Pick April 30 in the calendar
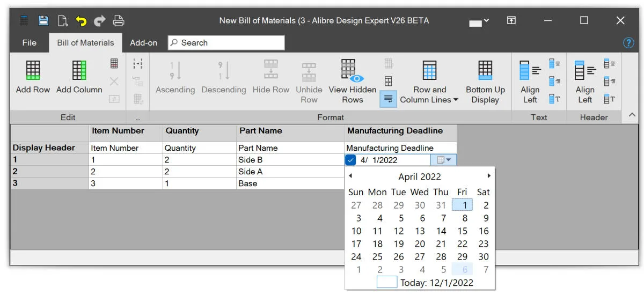Viewport: 644px width, 295px height. pos(484,257)
